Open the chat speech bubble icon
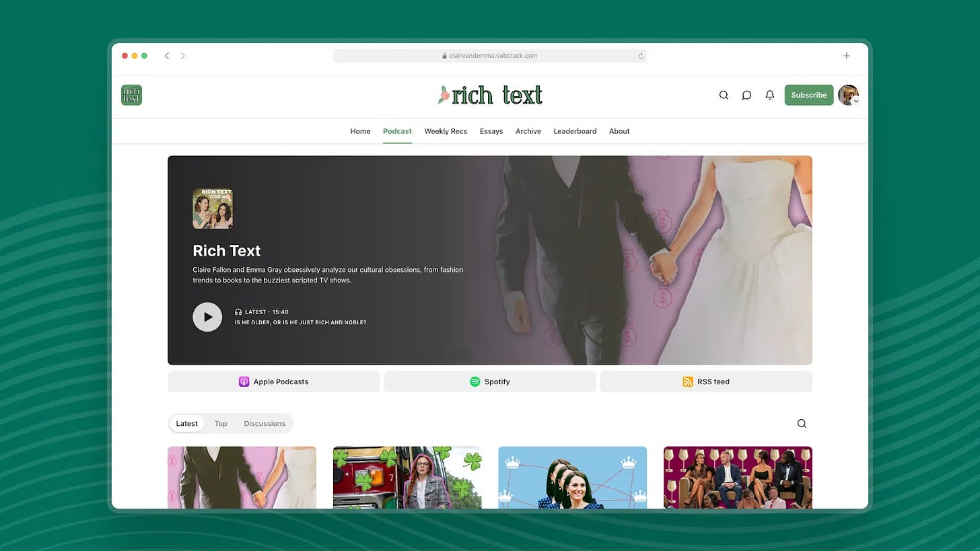The width and height of the screenshot is (980, 551). (746, 95)
